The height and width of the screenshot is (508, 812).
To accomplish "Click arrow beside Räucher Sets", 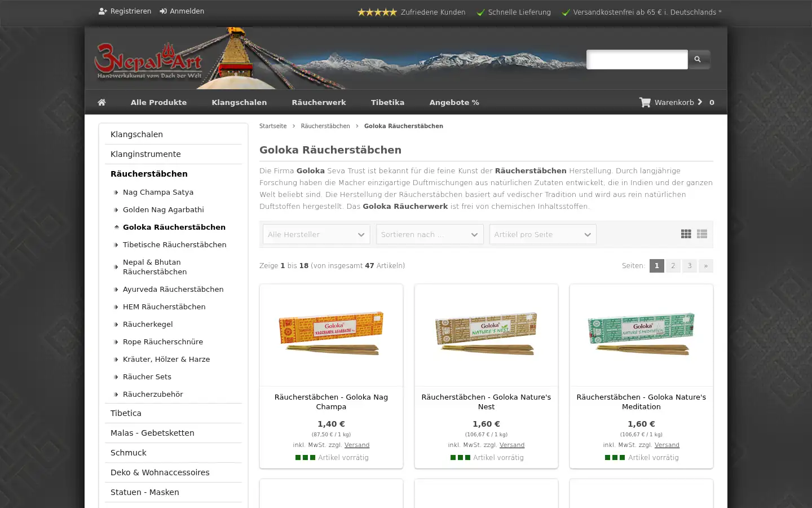I will (116, 377).
